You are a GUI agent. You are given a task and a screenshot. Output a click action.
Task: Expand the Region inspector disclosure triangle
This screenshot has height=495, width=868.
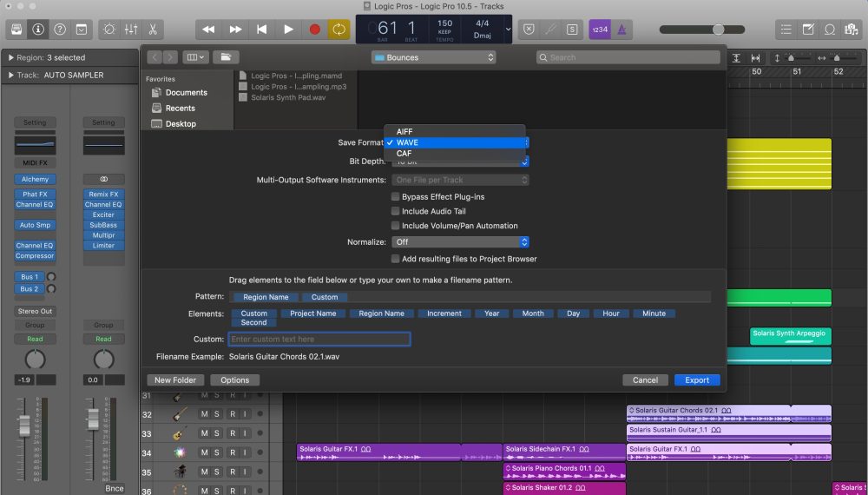coord(10,57)
